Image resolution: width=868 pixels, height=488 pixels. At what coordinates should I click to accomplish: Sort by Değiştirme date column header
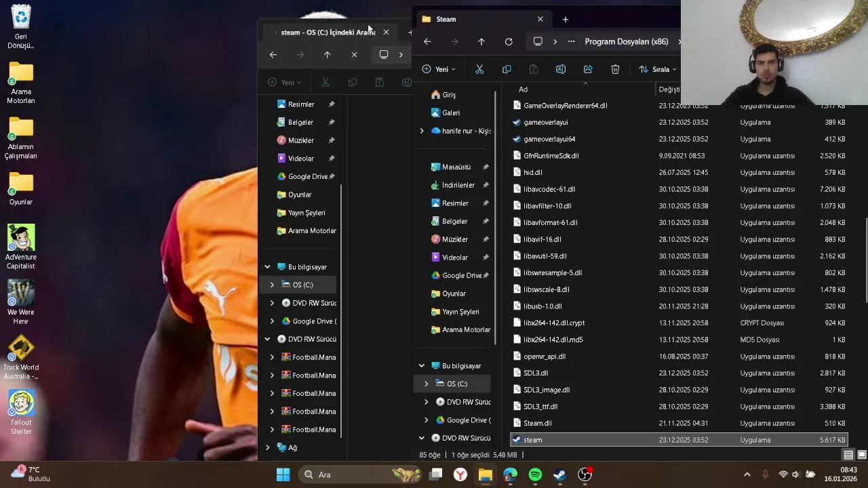(669, 89)
